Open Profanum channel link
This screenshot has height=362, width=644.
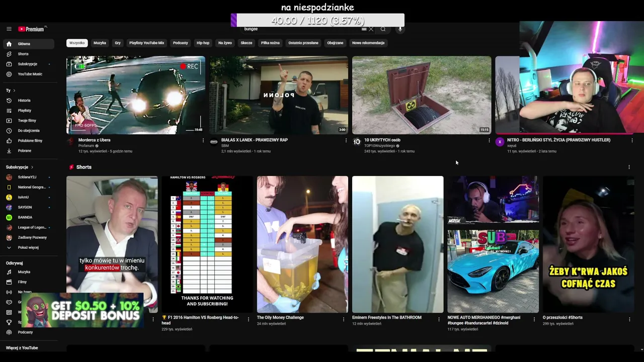pyautogui.click(x=87, y=146)
